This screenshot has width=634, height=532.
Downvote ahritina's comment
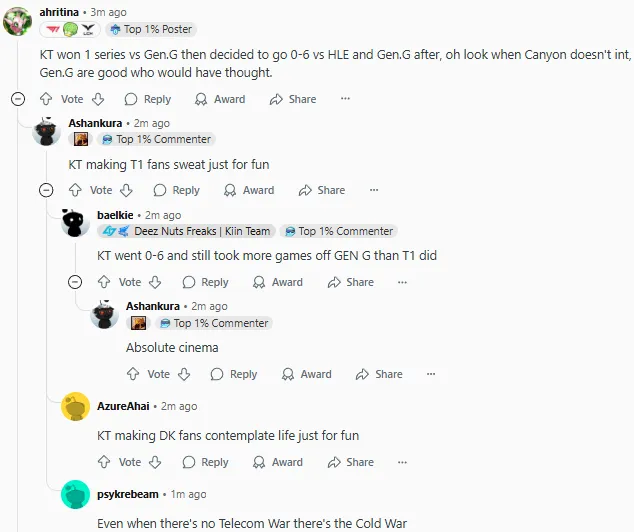[98, 99]
